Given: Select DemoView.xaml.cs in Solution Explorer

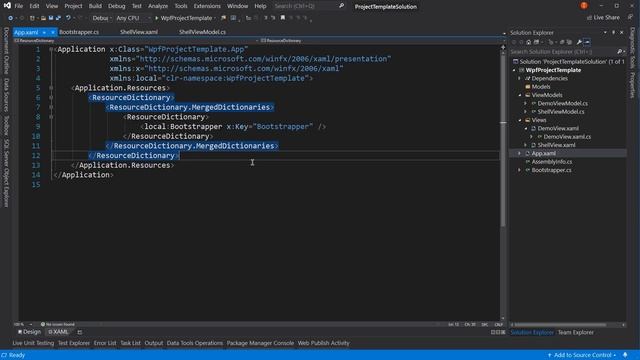Looking at the screenshot, I should [x=567, y=137].
